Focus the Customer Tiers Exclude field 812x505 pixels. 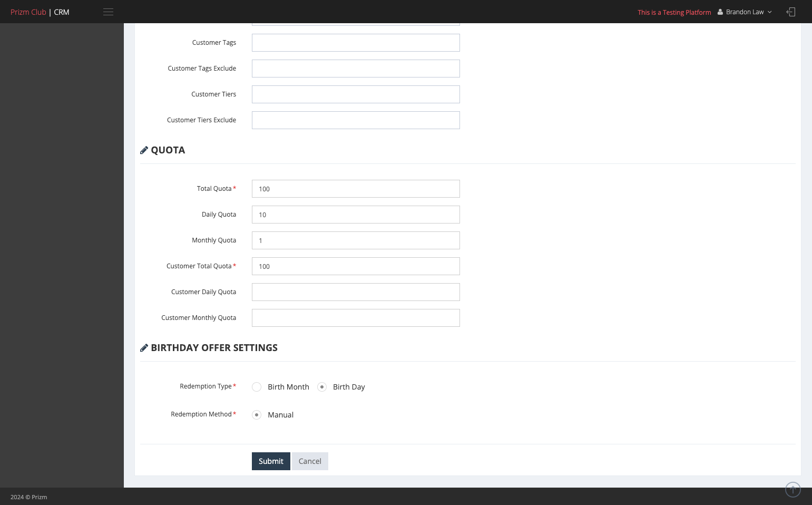(x=356, y=120)
